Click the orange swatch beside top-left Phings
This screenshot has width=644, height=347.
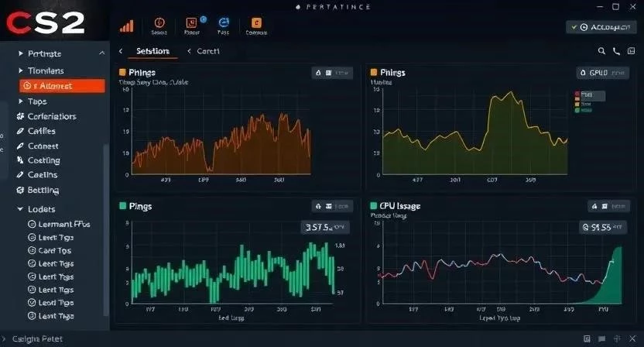(x=123, y=73)
